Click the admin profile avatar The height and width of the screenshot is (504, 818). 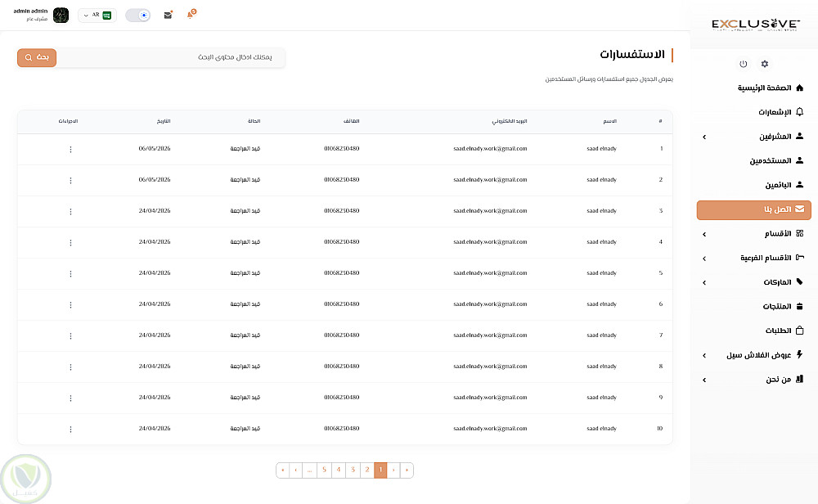(x=61, y=15)
